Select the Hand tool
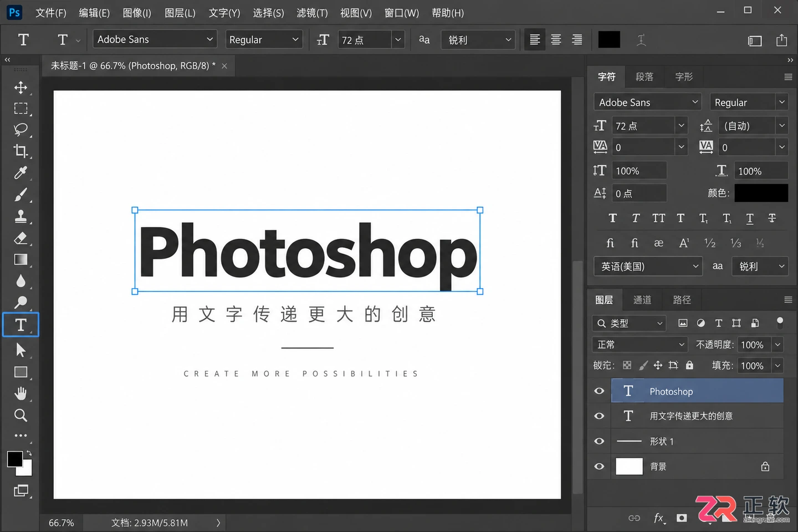The height and width of the screenshot is (532, 798). pyautogui.click(x=21, y=393)
